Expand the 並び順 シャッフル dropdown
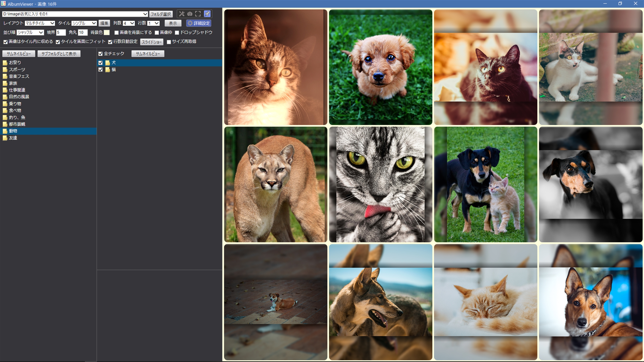The image size is (644, 362). pos(30,32)
